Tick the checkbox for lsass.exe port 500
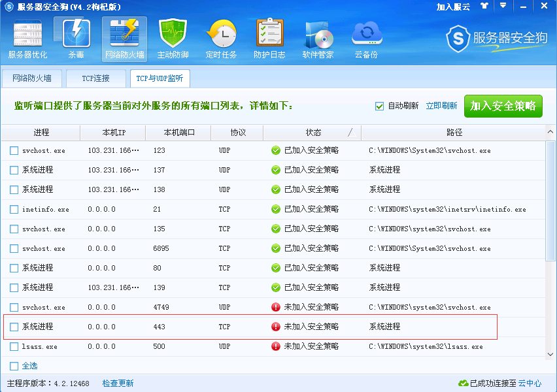557x392 pixels. [x=14, y=346]
